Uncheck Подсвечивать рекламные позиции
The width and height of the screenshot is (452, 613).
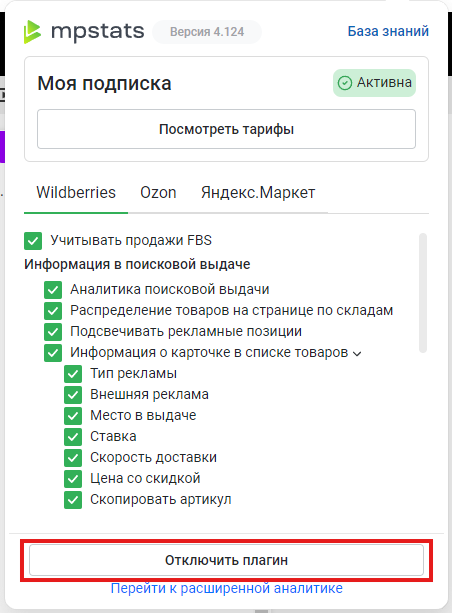tap(53, 332)
